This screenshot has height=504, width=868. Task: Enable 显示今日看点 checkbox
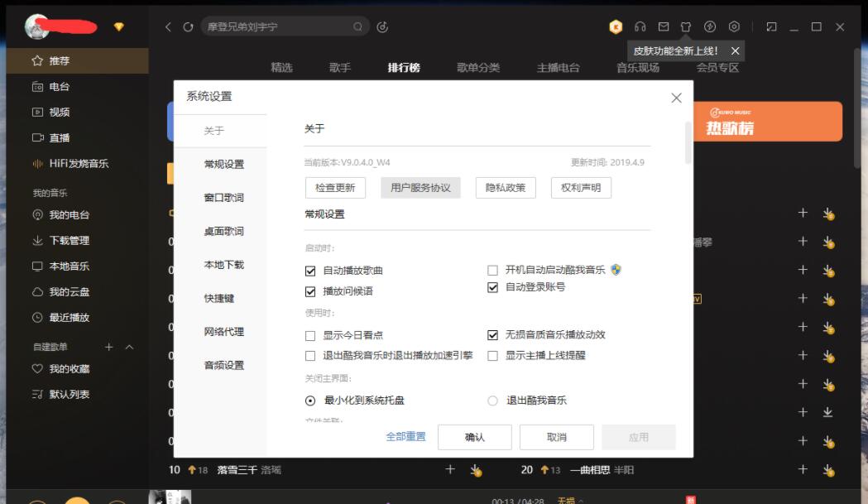pos(310,336)
